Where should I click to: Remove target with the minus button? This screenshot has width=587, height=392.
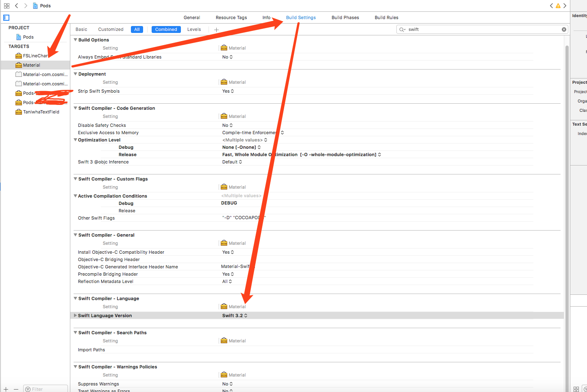(x=16, y=389)
